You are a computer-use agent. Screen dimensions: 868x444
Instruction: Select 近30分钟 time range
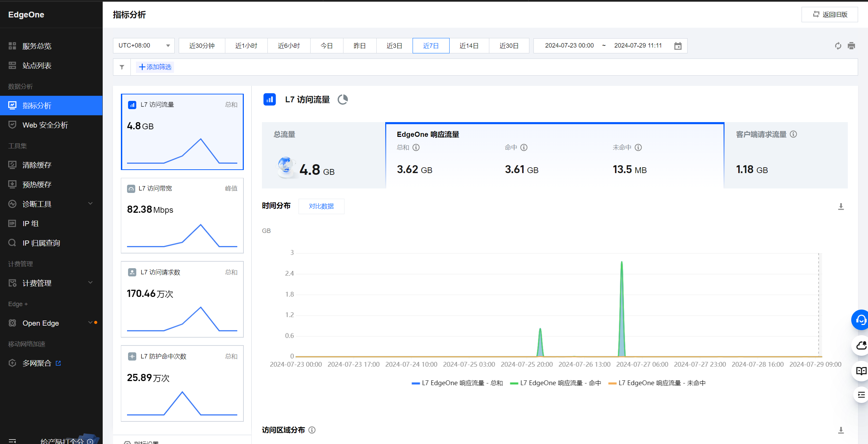coord(202,45)
